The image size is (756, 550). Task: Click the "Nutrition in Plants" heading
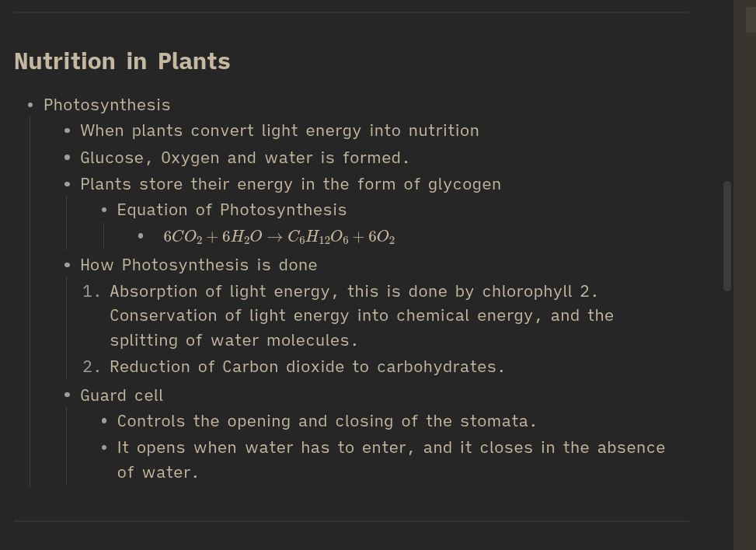tap(122, 61)
